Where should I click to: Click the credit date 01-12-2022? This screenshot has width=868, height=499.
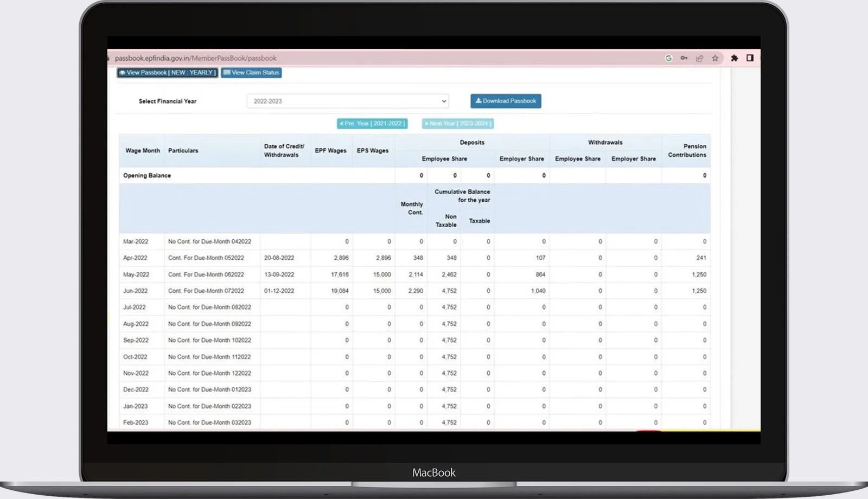pyautogui.click(x=279, y=291)
